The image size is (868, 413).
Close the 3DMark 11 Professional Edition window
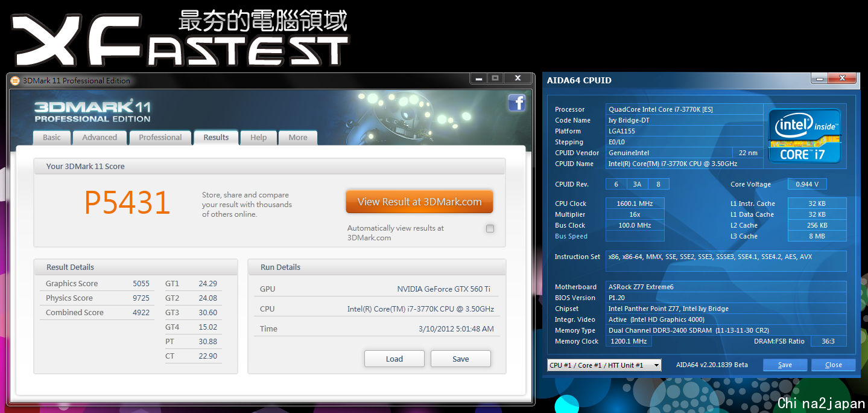[x=518, y=78]
